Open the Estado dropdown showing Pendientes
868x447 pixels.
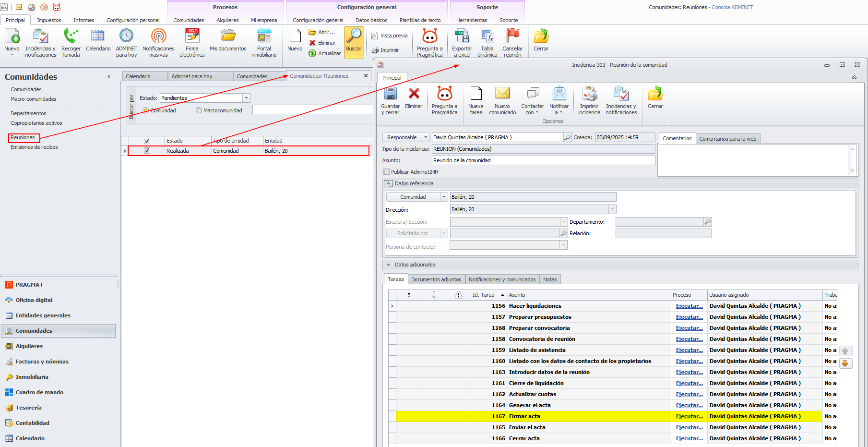(x=246, y=98)
